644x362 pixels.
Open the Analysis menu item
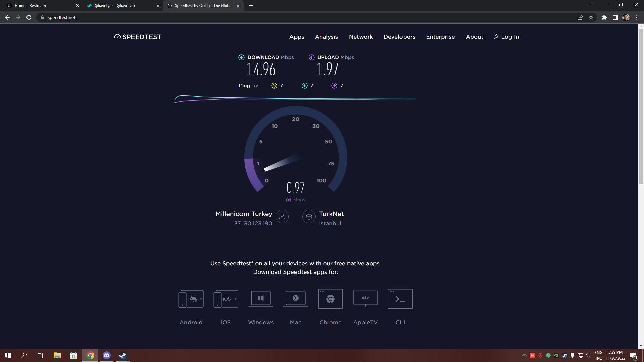[326, 37]
